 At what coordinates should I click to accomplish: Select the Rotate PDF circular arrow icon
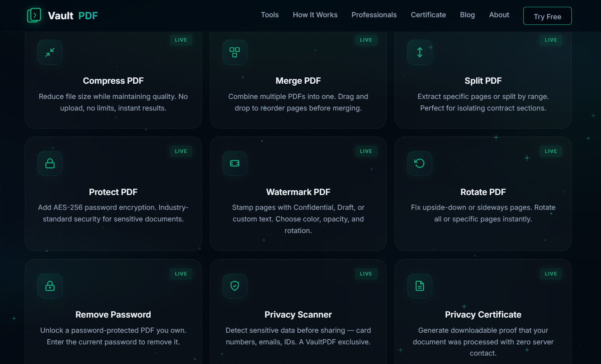(x=419, y=163)
